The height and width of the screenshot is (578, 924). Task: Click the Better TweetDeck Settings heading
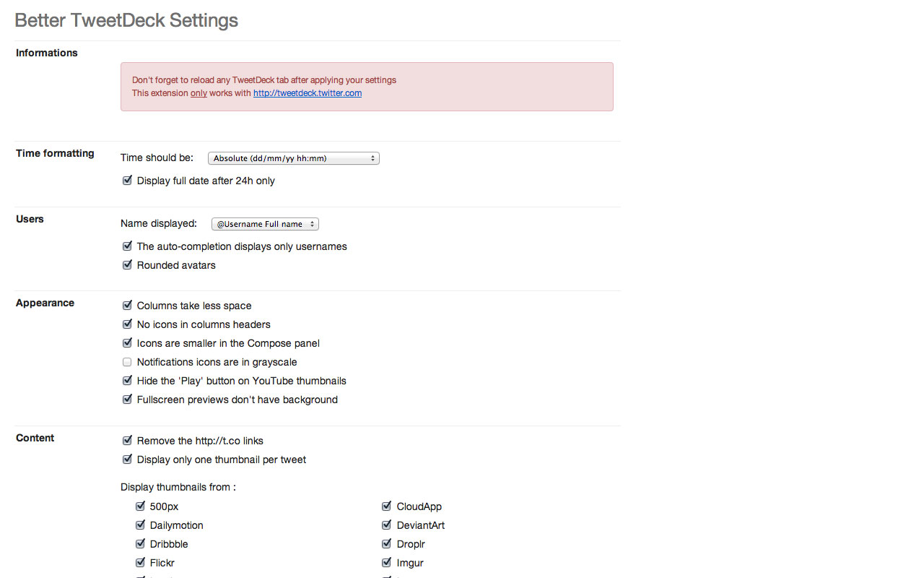126,20
